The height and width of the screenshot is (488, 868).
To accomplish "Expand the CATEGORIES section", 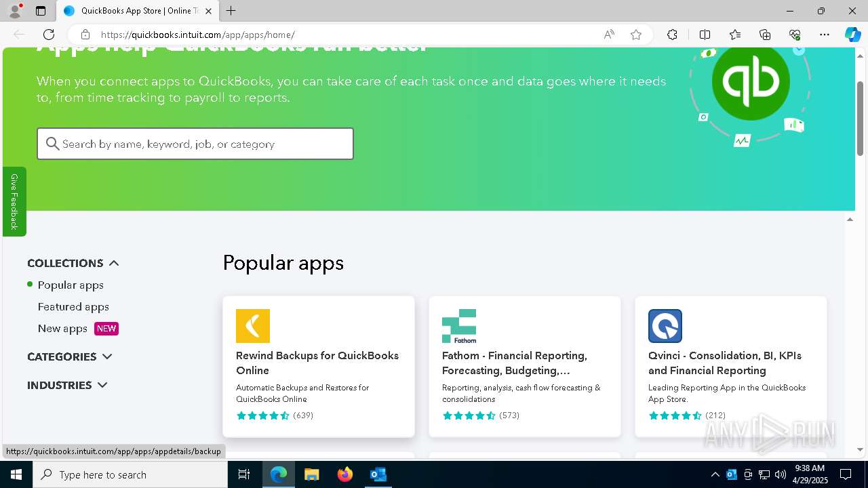I will coord(70,357).
